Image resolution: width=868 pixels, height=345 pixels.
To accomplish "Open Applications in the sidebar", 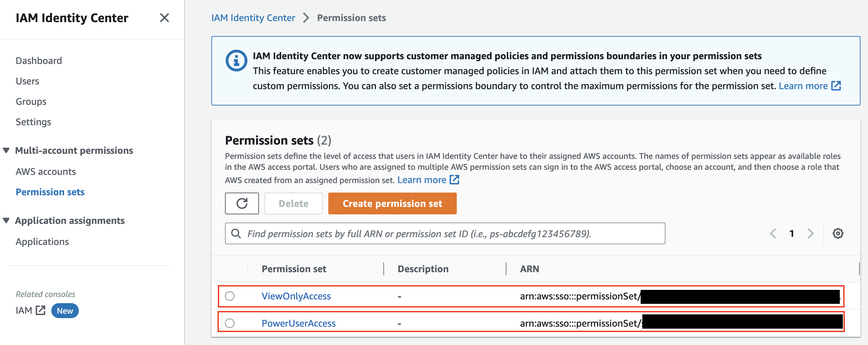I will (42, 242).
